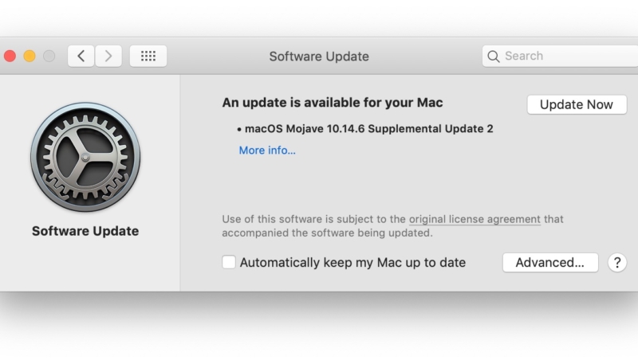The image size is (638, 364).
Task: Minimize window with the yellow button
Action: pyautogui.click(x=30, y=56)
